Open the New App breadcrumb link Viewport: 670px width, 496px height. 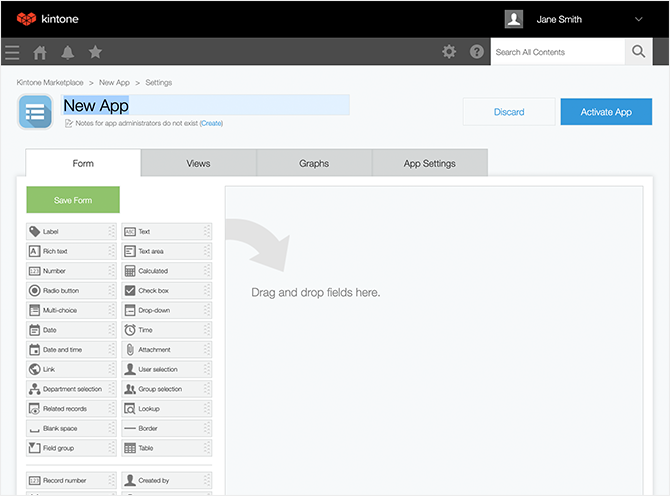point(114,82)
